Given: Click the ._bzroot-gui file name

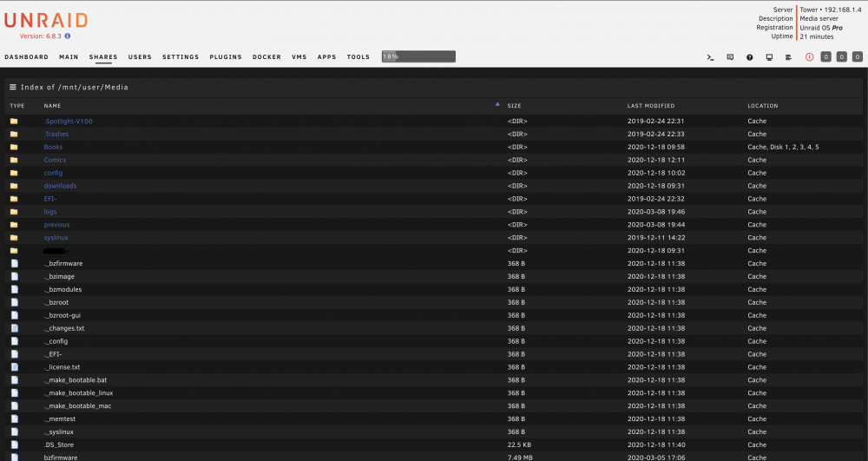Looking at the screenshot, I should [x=62, y=315].
